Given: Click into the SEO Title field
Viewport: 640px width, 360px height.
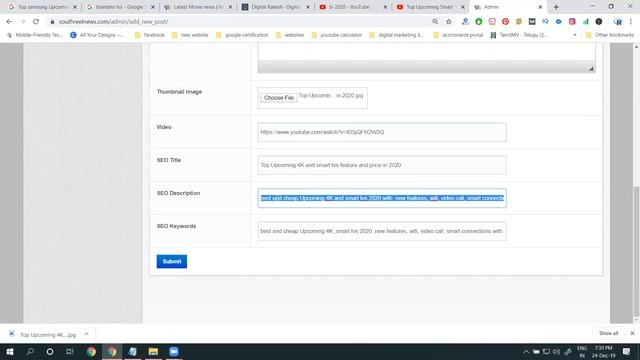Looking at the screenshot, I should 382,165.
